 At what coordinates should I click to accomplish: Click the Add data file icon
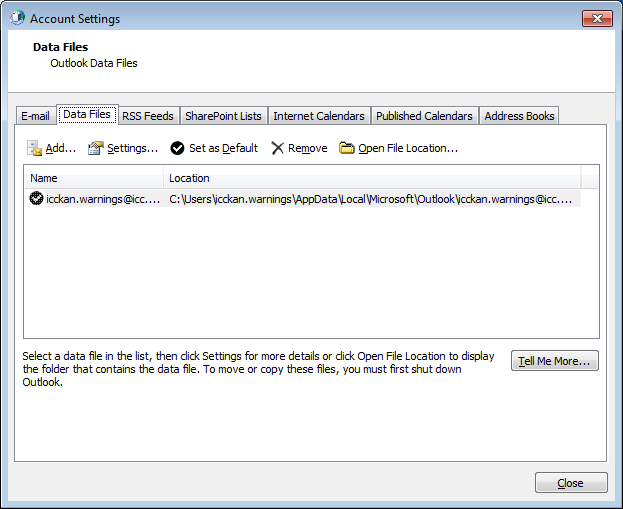tap(34, 148)
